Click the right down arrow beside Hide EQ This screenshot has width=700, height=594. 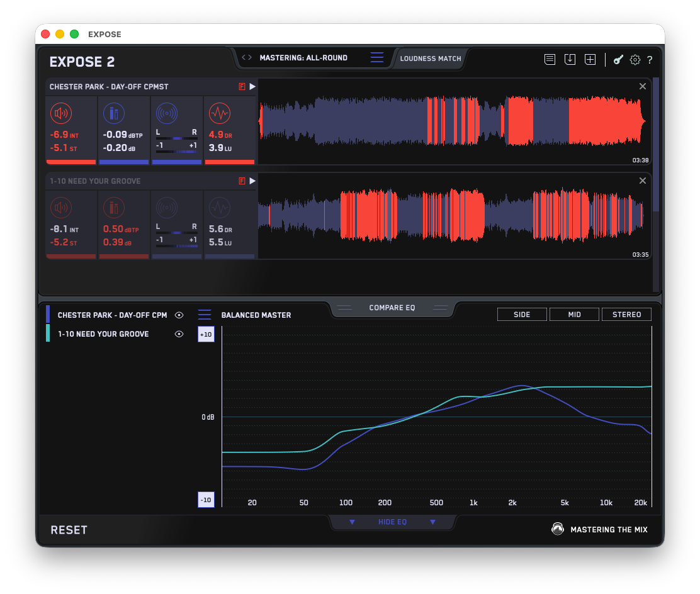432,522
